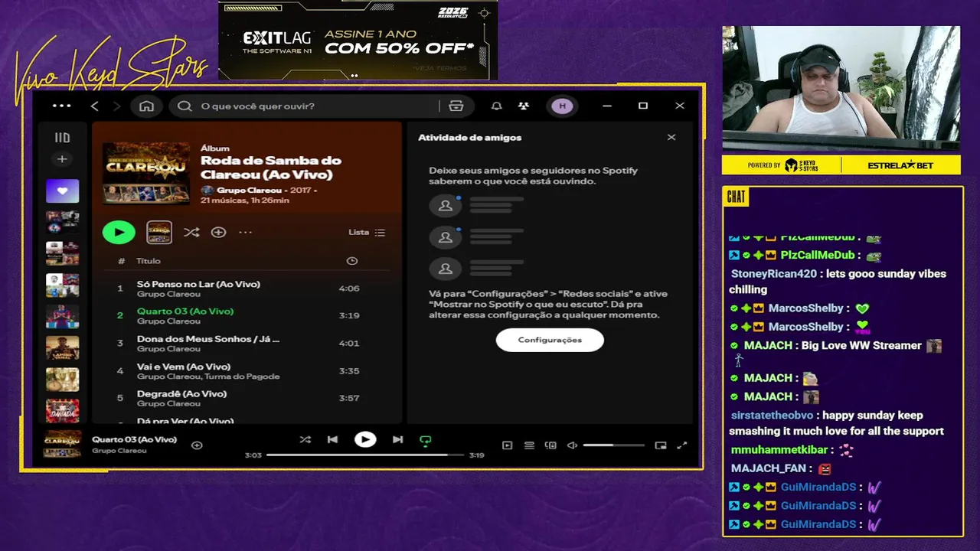The height and width of the screenshot is (551, 980).
Task: Open more options dots for the album
Action: coord(245,232)
